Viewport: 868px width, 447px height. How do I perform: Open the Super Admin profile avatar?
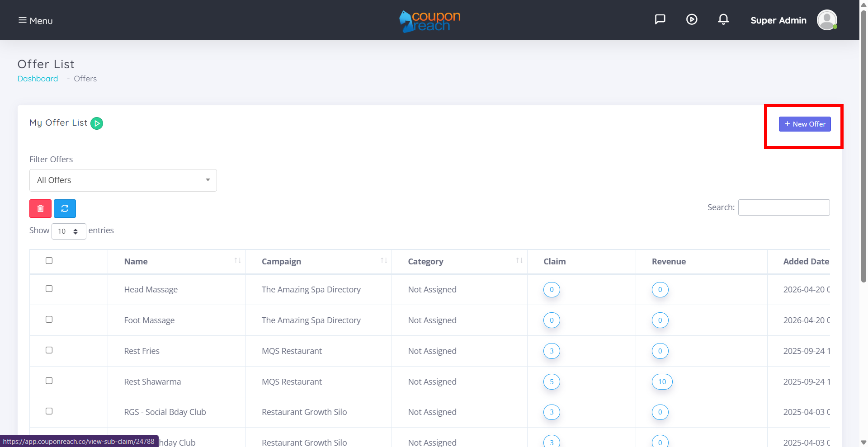827,20
